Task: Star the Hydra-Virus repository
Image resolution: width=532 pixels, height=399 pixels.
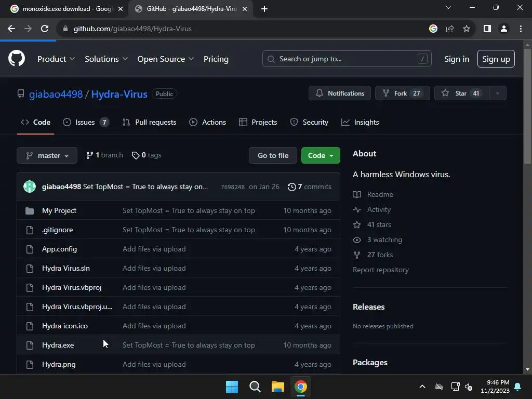Action: pyautogui.click(x=461, y=94)
